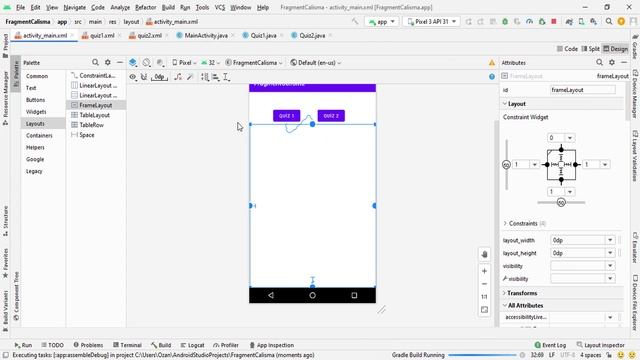Viewport: 640px width, 360px height.
Task: Open the VCS menu
Action: click(x=220, y=7)
